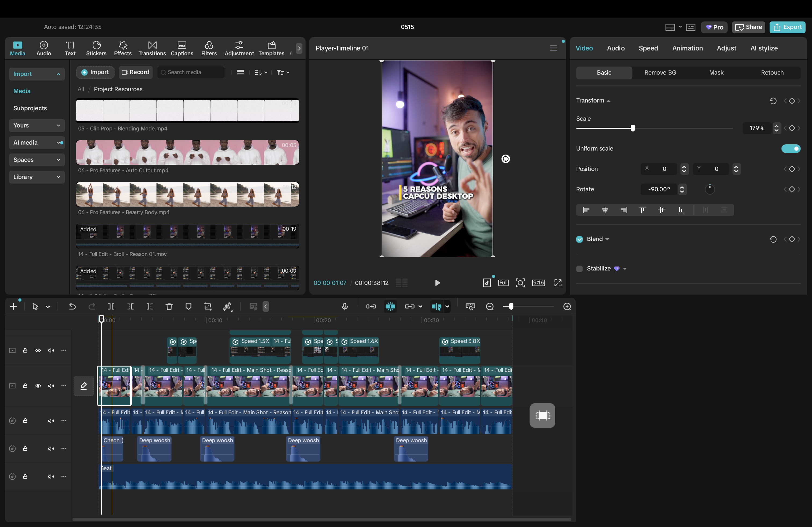Click the Pro upgrade button
Screen dimensions: 812x527
pyautogui.click(x=714, y=27)
